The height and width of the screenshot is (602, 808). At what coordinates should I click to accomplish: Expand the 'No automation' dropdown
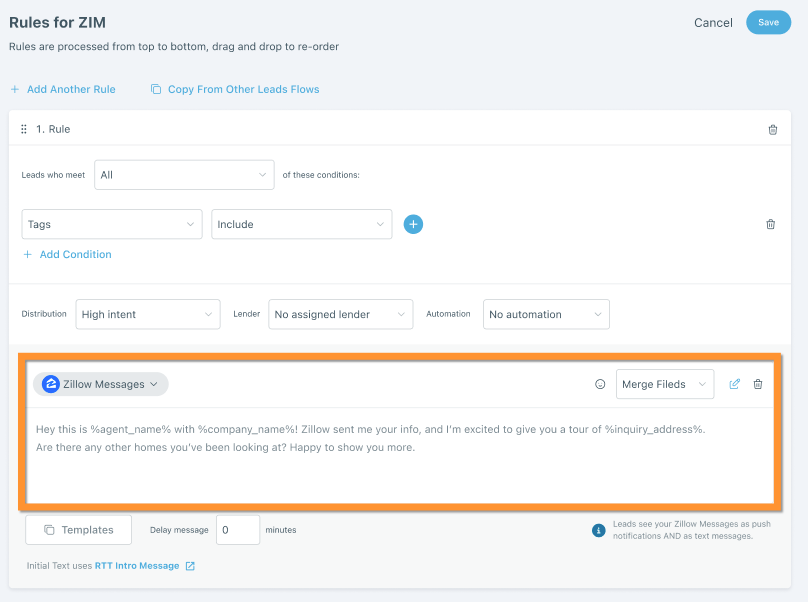[545, 314]
